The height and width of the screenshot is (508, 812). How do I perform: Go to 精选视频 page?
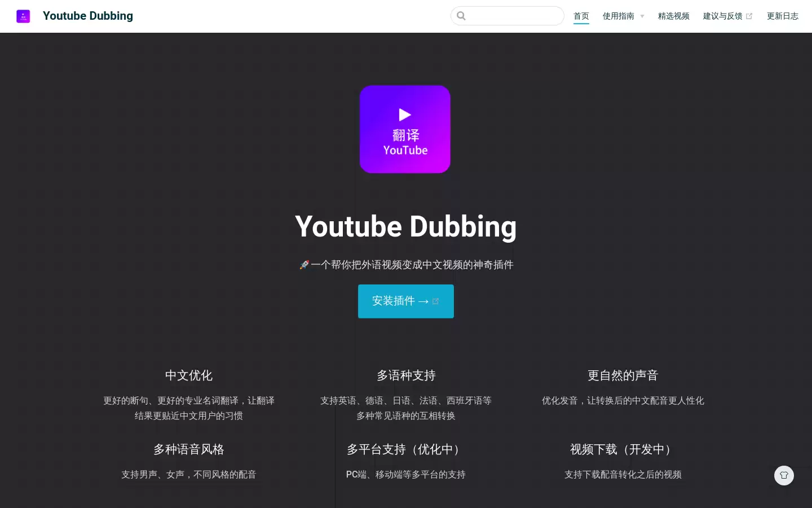click(673, 16)
